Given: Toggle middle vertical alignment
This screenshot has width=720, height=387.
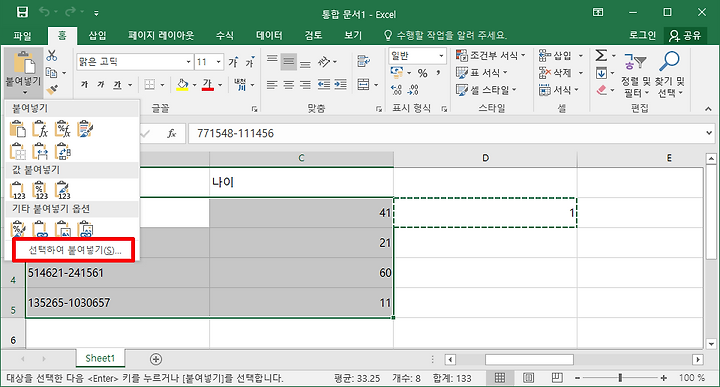Looking at the screenshot, I should (289, 62).
